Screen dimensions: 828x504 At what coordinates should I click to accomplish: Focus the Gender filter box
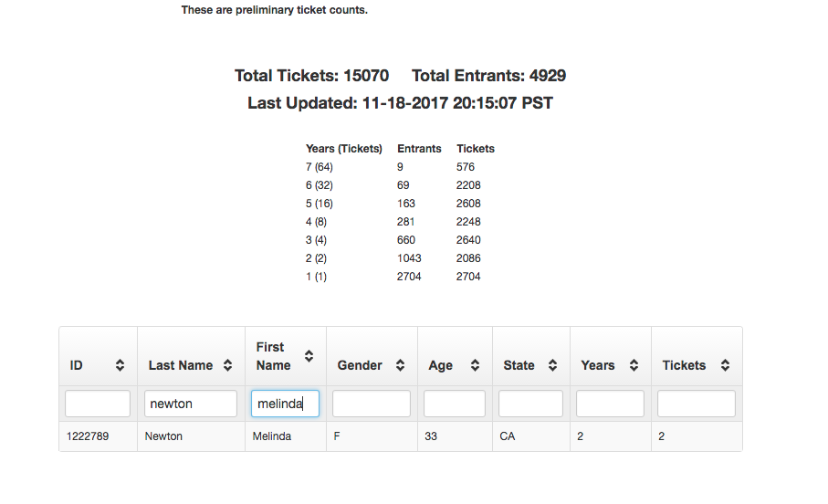coord(372,404)
